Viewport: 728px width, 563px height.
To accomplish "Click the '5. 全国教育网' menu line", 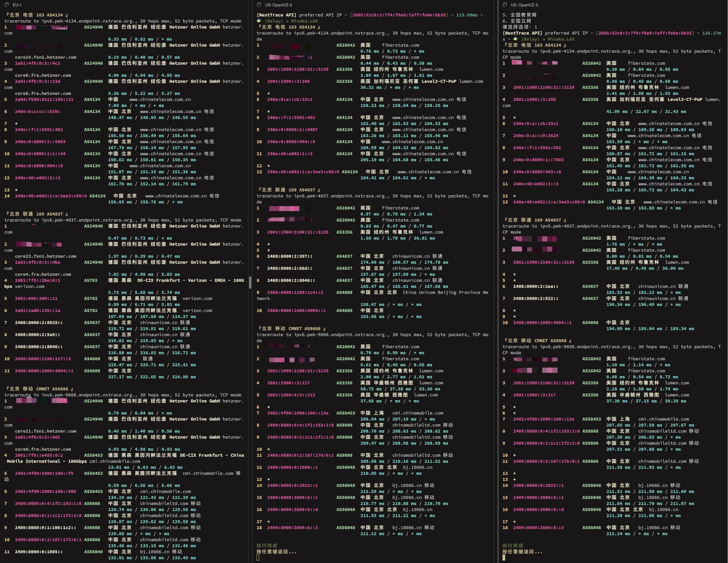I will [x=519, y=15].
